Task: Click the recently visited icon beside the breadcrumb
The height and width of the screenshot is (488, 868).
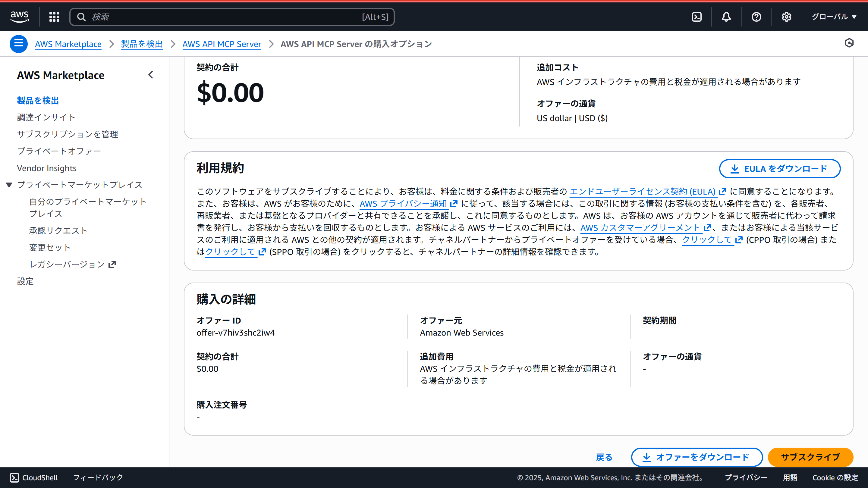Action: click(849, 43)
